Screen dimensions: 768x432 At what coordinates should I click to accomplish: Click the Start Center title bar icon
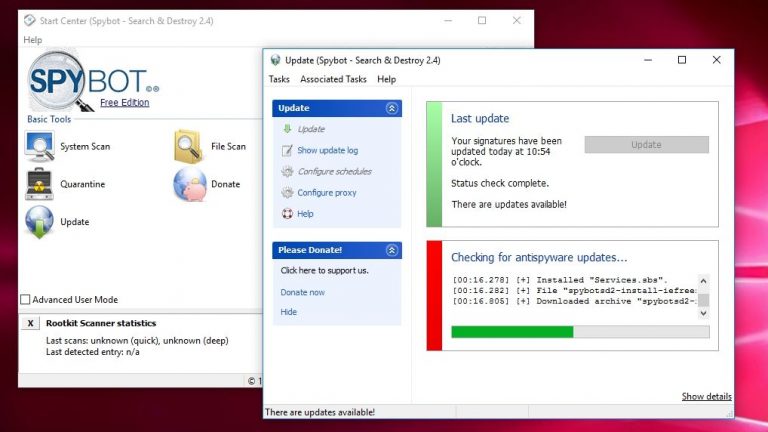tap(30, 21)
